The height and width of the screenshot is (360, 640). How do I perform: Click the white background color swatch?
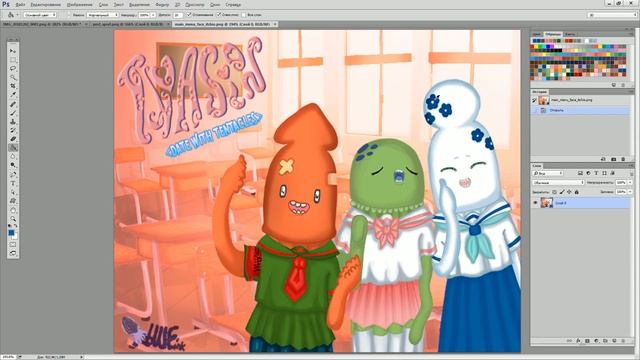tap(15, 237)
